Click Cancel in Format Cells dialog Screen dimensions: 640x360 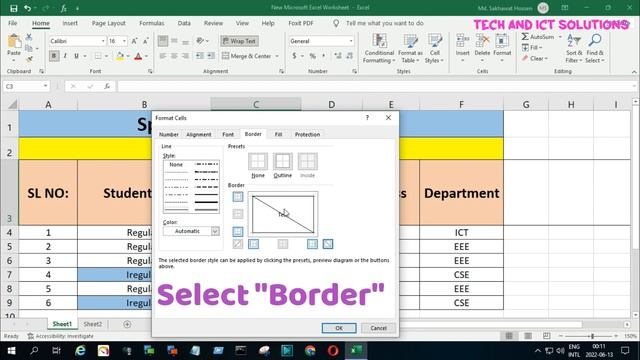pos(378,328)
